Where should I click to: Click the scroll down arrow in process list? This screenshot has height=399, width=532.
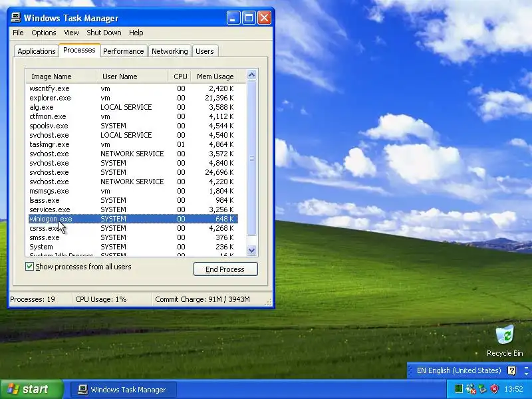(251, 251)
